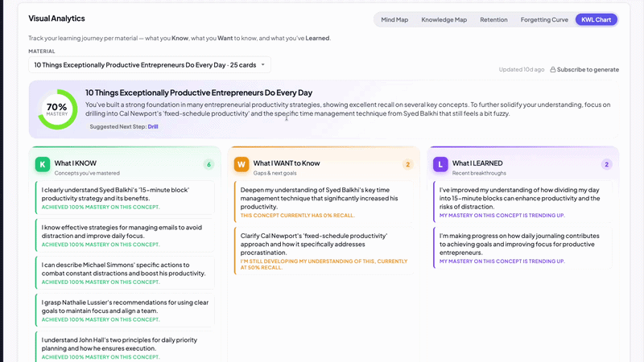644x362 pixels.
Task: Click the orange W column icon
Action: tap(242, 164)
